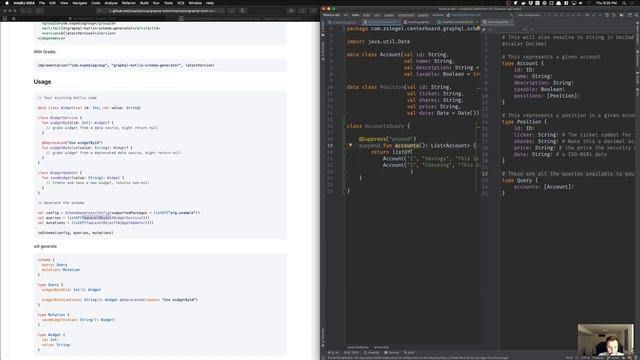Open the Add Configuration run dropdown
640x360 pixels.
click(529, 15)
